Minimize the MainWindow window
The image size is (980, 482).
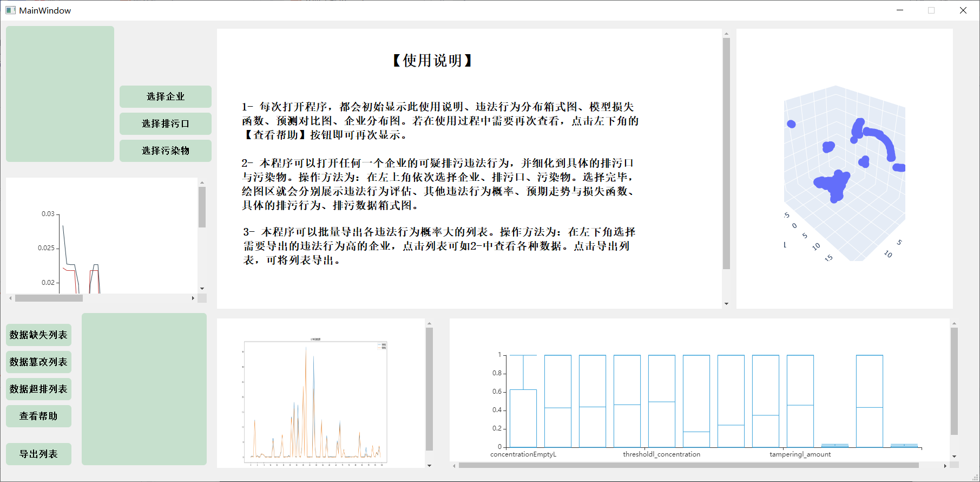pos(900,10)
